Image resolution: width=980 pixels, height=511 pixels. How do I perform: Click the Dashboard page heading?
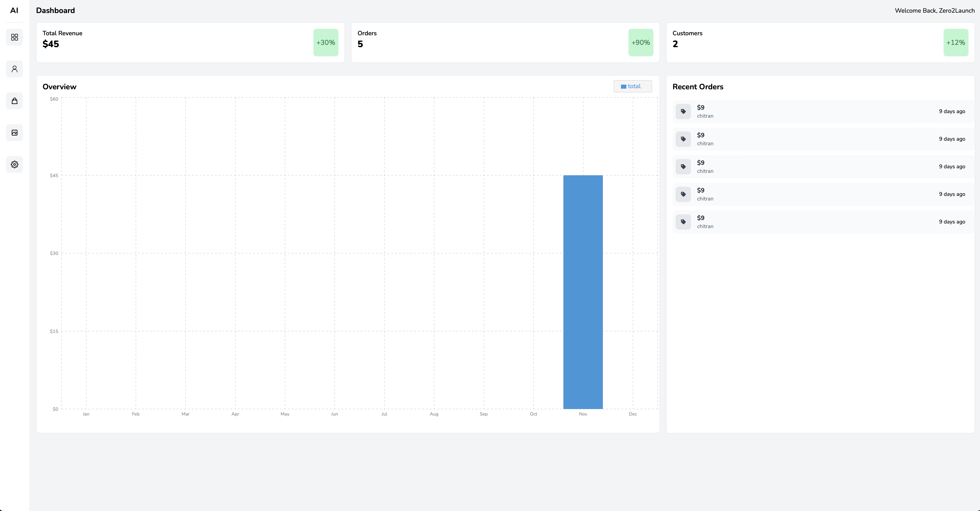[x=56, y=11]
